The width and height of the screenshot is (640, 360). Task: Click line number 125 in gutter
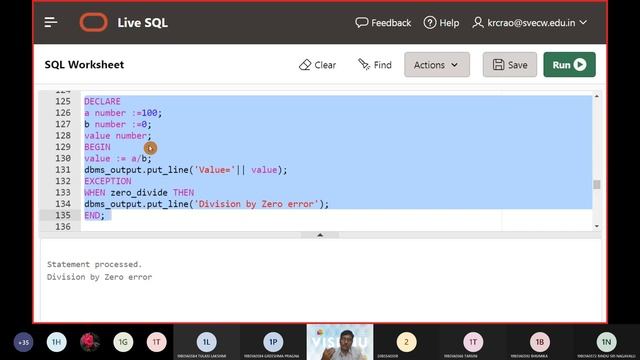[63, 101]
